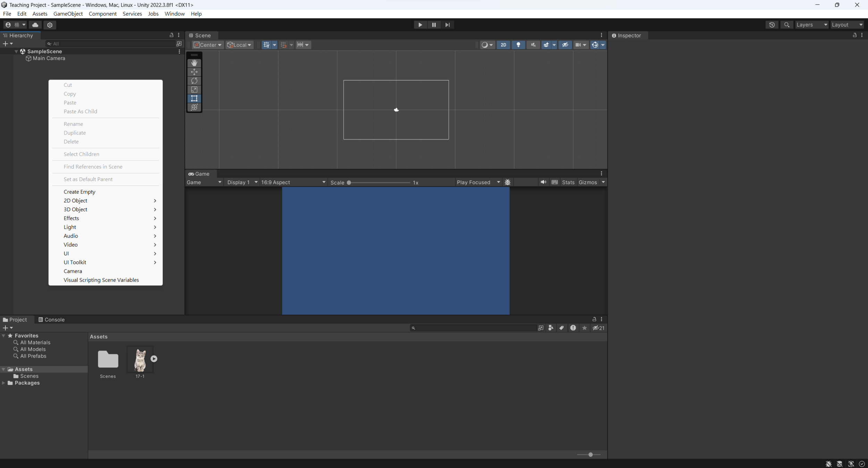Select the Transform tool
868x468 pixels.
(x=194, y=107)
